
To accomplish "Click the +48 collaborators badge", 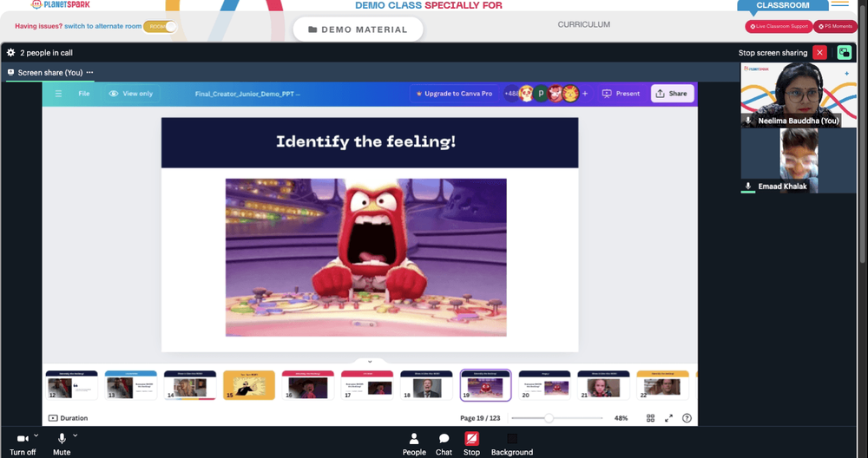I will tap(510, 94).
